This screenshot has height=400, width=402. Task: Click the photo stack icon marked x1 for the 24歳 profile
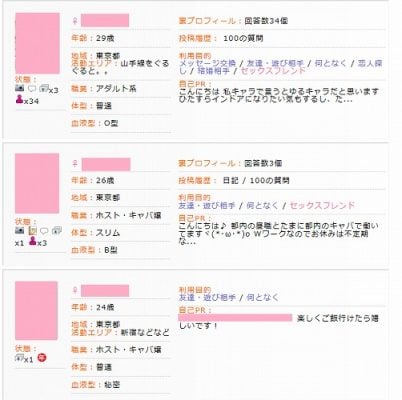click(x=20, y=358)
